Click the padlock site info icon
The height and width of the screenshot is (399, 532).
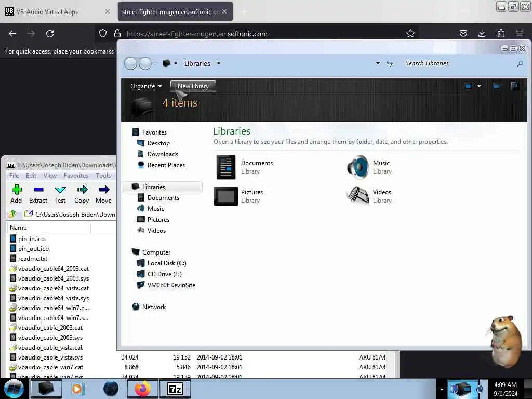(117, 33)
